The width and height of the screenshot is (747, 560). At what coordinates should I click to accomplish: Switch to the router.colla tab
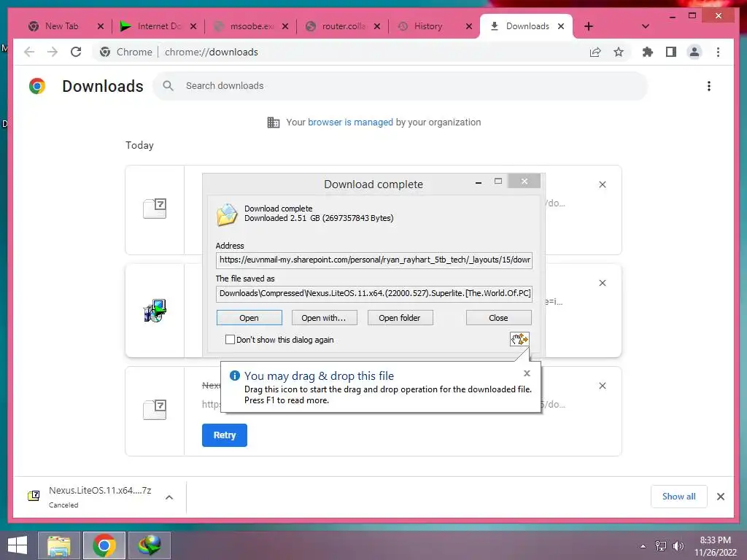(344, 26)
